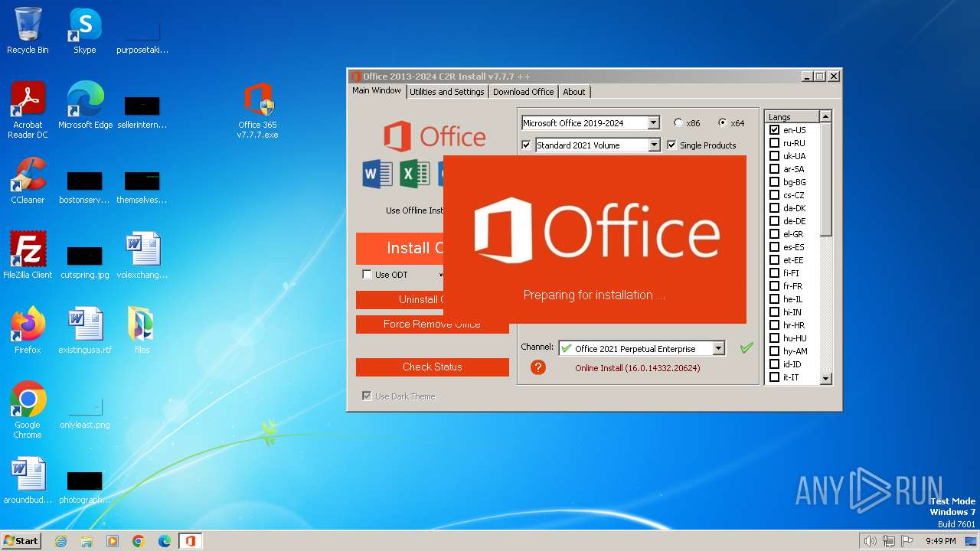Click Check Status button
The height and width of the screenshot is (551, 980).
click(x=433, y=367)
